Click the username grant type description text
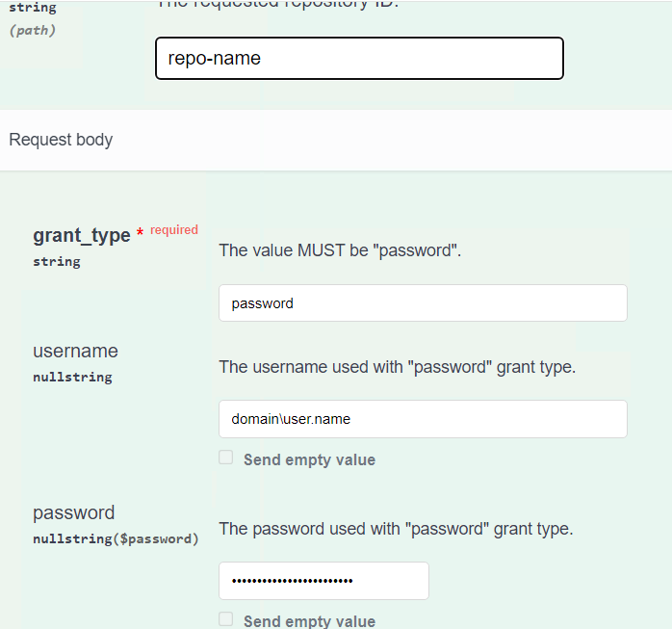The image size is (672, 629). tap(398, 367)
